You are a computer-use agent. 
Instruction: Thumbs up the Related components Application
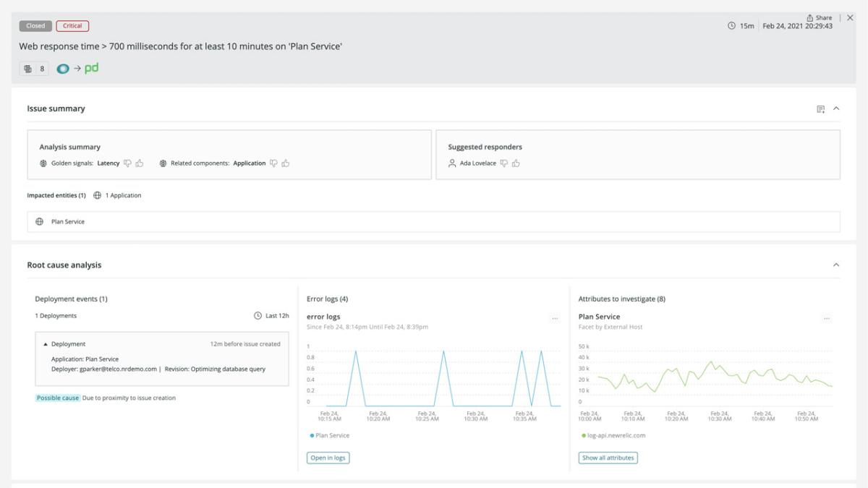click(286, 163)
